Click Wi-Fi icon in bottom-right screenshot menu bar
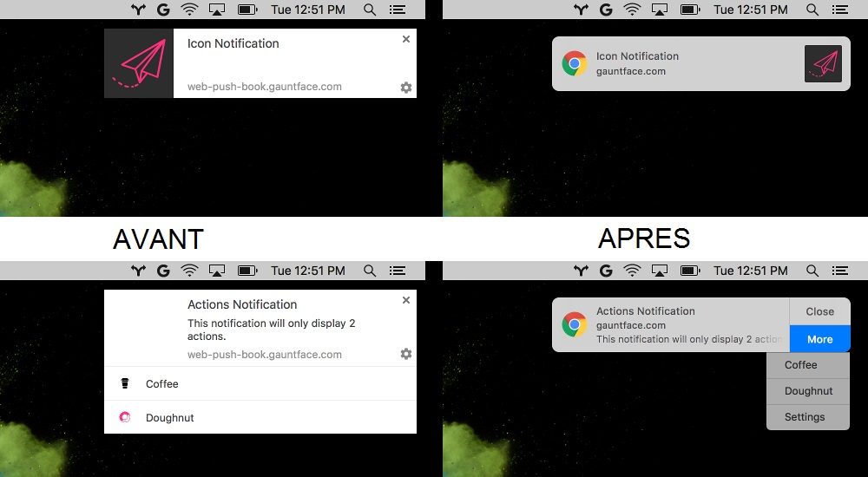Screen dimensions: 868x477 632,271
